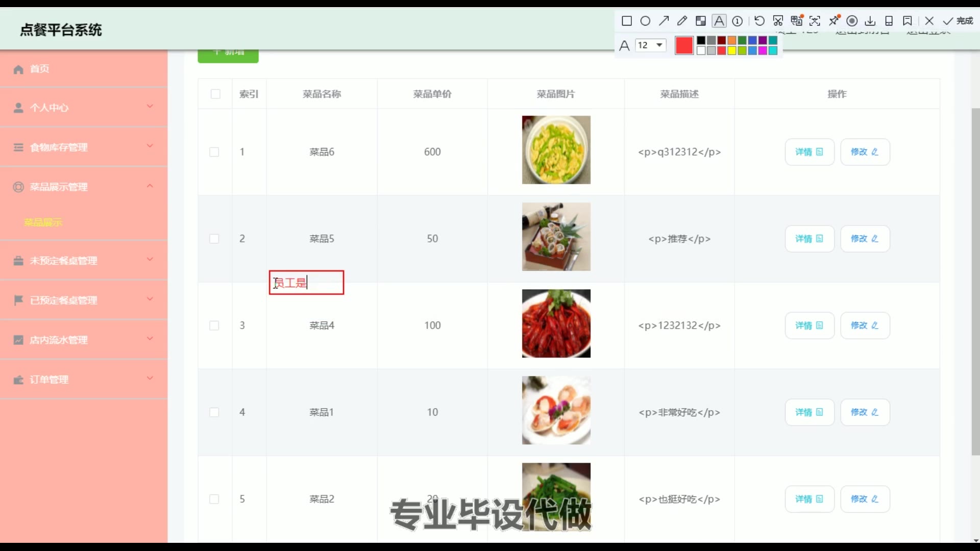
Task: Select the text annotation tool A
Action: point(719,21)
